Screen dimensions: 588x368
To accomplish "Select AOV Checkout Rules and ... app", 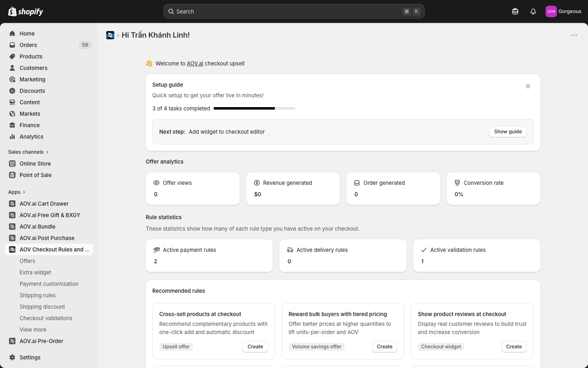I will [49, 249].
